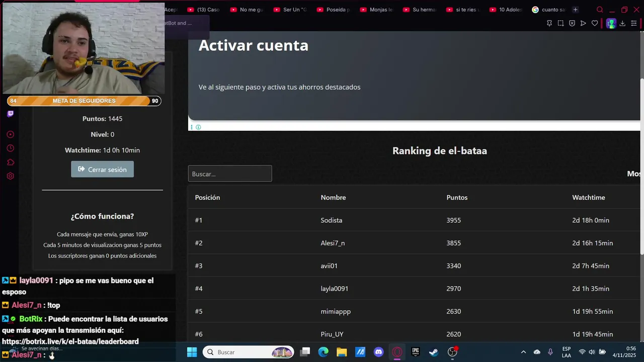Show hidden system tray icons
This screenshot has width=644, height=362.
[x=523, y=352]
